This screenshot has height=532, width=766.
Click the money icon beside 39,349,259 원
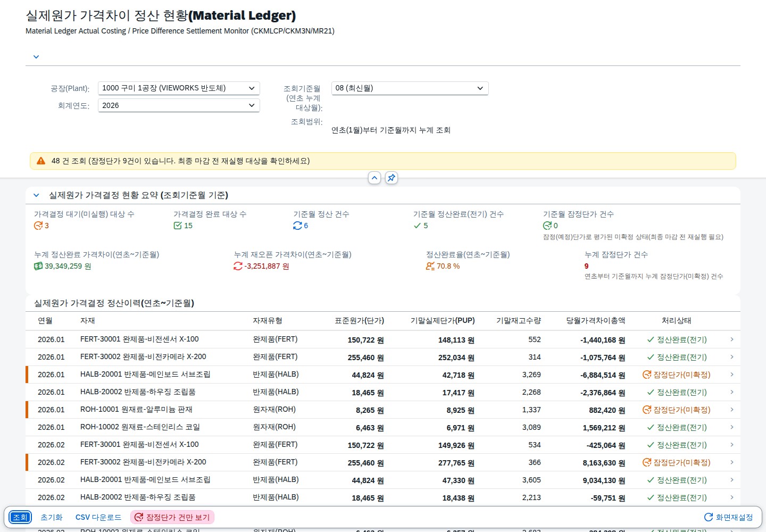click(x=38, y=266)
